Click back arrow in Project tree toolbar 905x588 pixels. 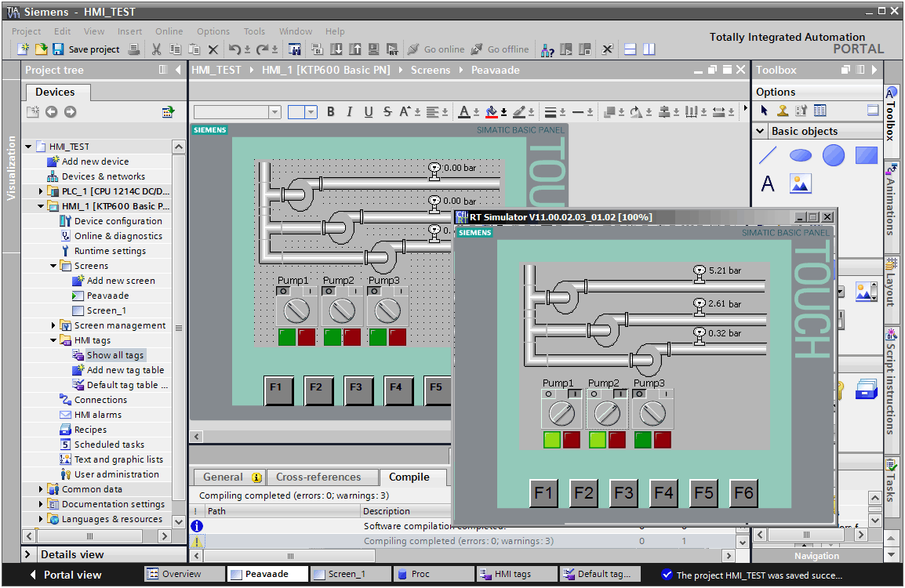click(52, 112)
